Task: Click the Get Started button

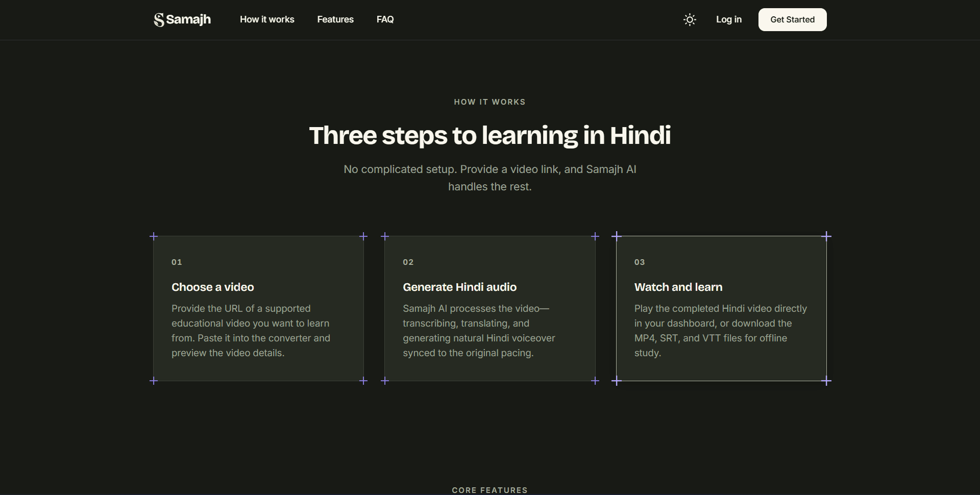Action: pos(792,19)
